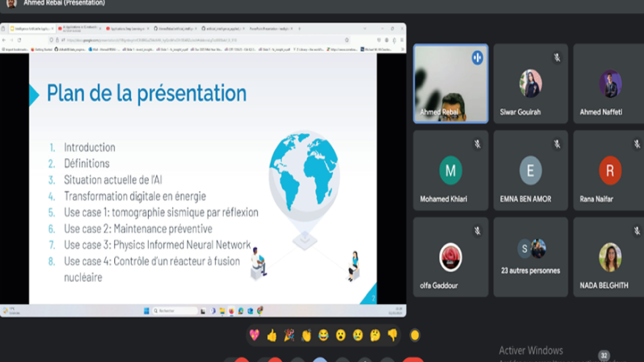Click Mohamed Khiari's muted microphone icon
Image resolution: width=644 pixels, height=362 pixels.
[477, 144]
